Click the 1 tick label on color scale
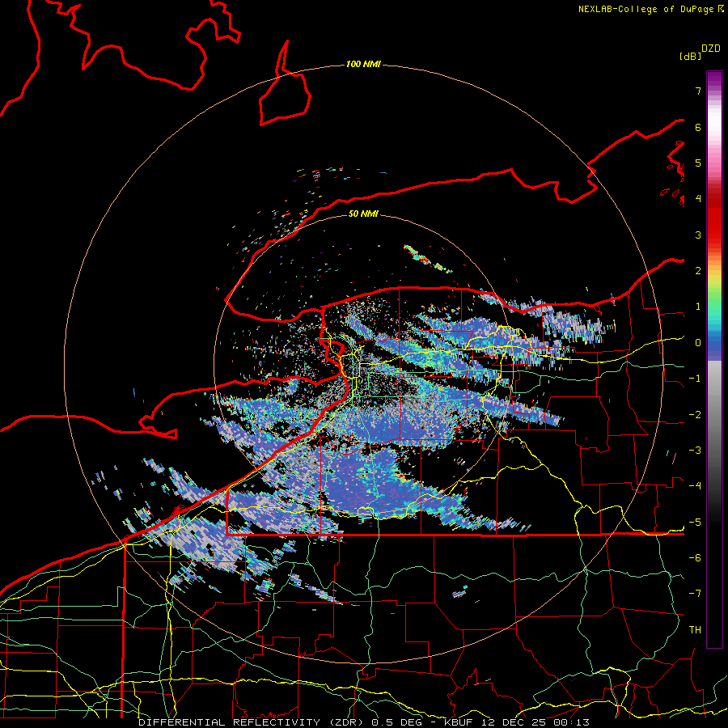The width and height of the screenshot is (728, 728). coord(698,307)
